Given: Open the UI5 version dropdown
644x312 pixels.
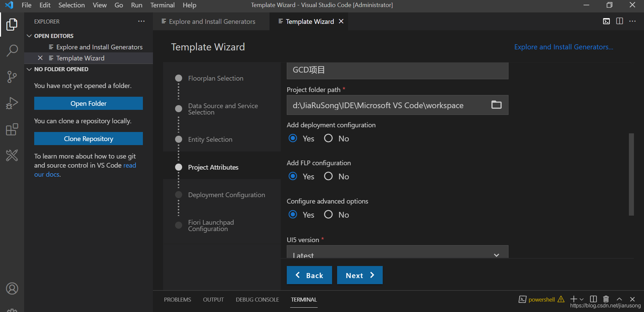Looking at the screenshot, I should click(397, 252).
